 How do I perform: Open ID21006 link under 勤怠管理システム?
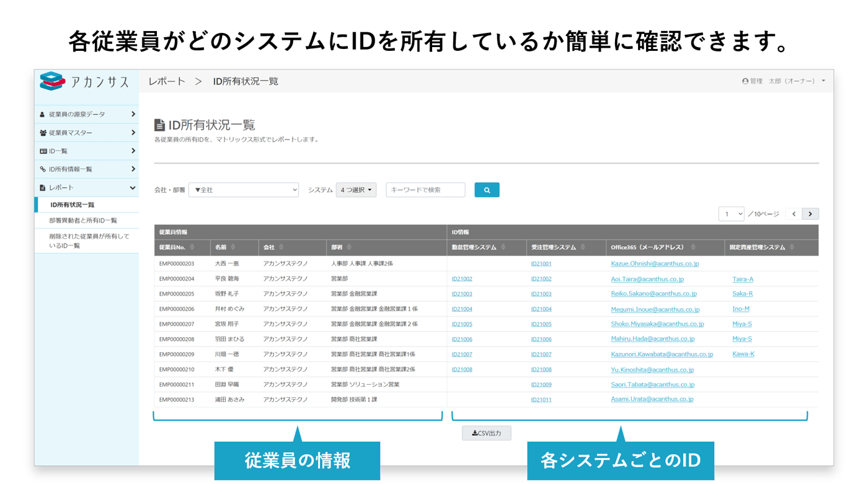point(462,339)
